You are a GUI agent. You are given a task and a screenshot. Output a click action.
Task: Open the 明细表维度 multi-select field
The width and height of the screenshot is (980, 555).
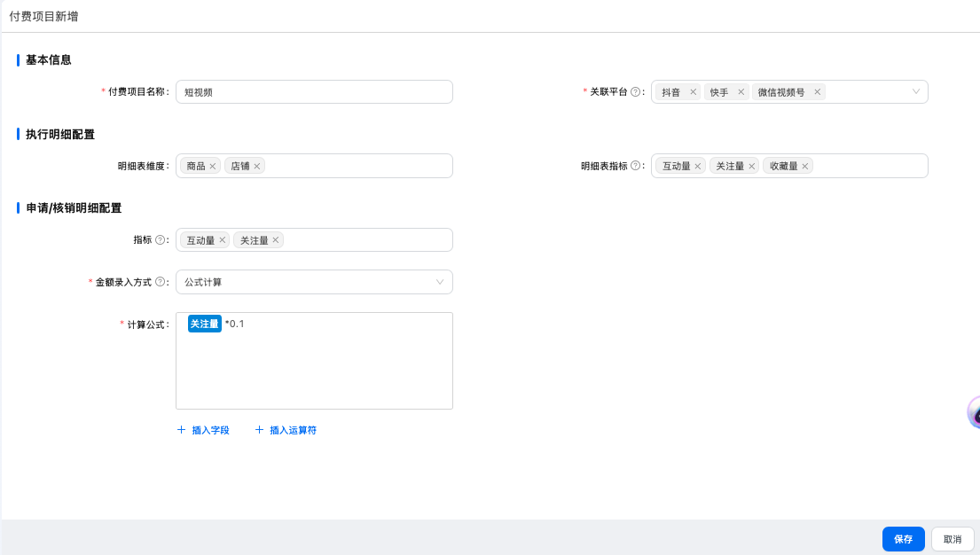(x=314, y=166)
